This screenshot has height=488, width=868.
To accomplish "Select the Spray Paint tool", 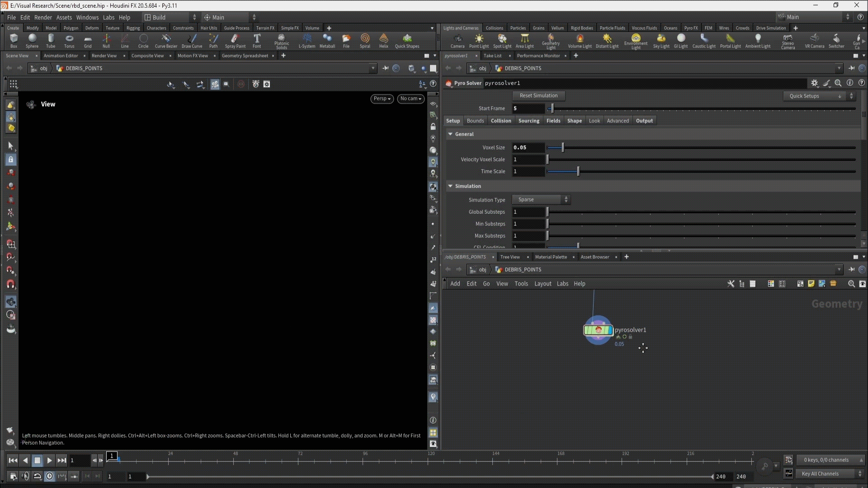I will pyautogui.click(x=235, y=40).
